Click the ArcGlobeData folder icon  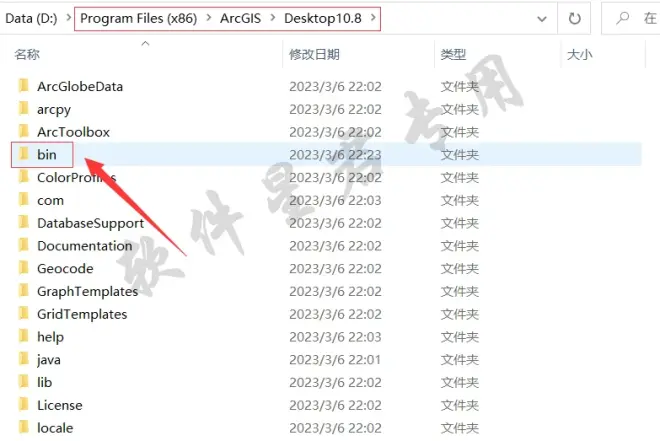pyautogui.click(x=24, y=86)
